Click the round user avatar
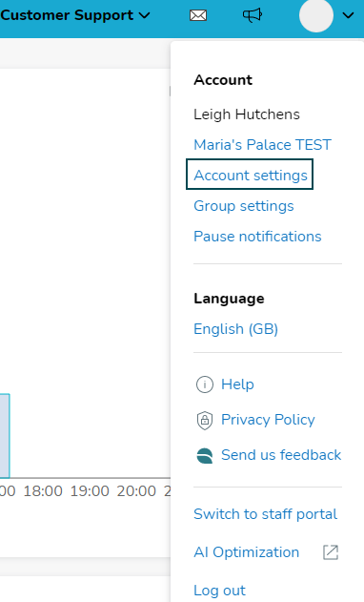 pos(316,15)
